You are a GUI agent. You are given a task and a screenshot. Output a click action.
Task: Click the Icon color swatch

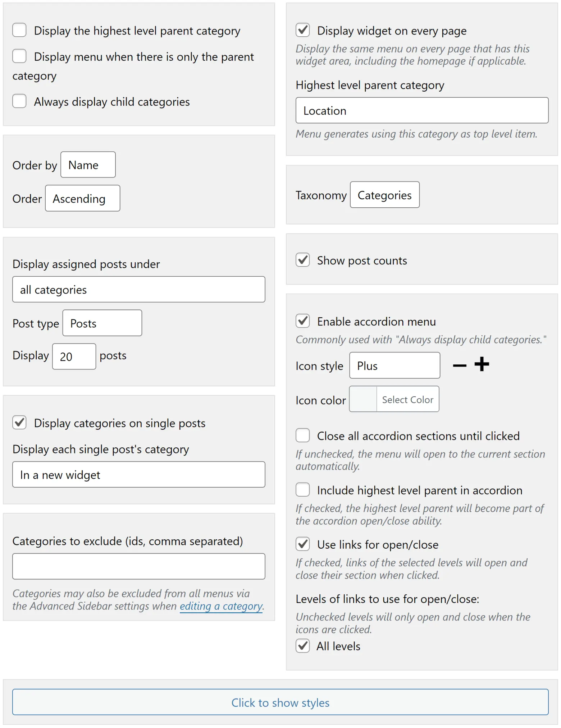click(363, 400)
